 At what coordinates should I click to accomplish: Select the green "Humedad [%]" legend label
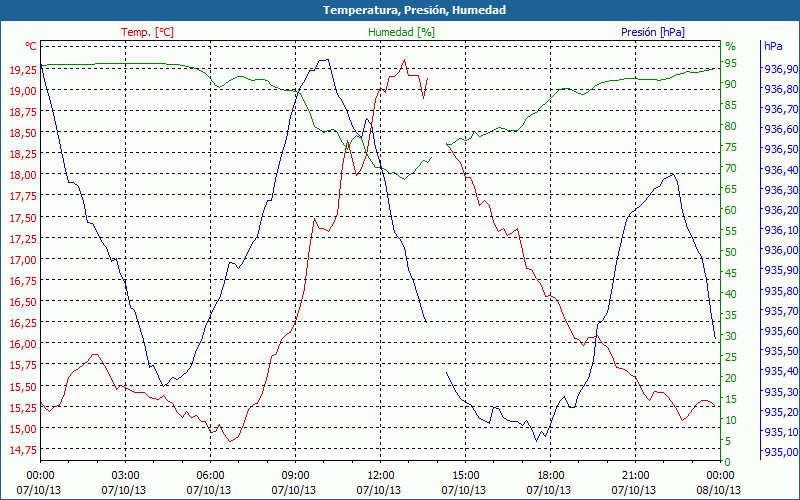402,32
